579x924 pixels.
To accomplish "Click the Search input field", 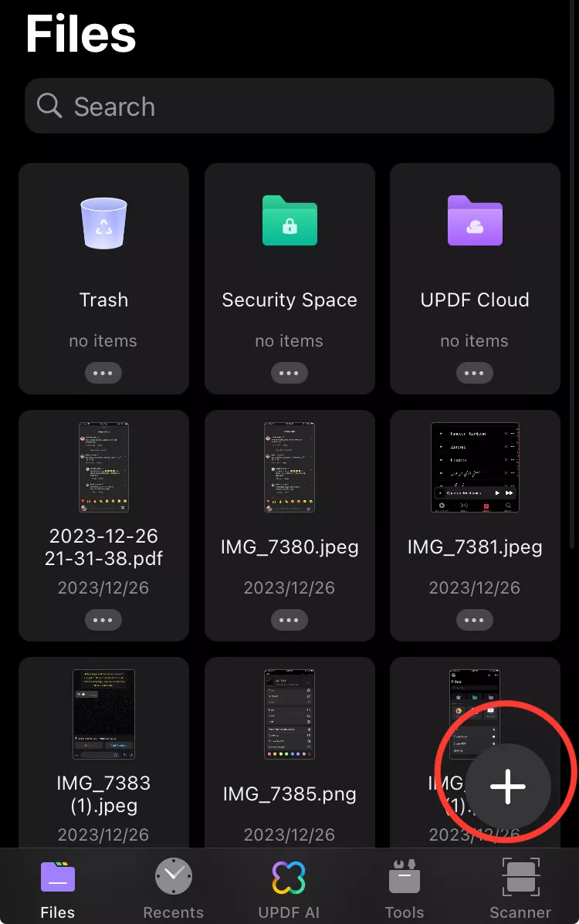I will tap(289, 106).
